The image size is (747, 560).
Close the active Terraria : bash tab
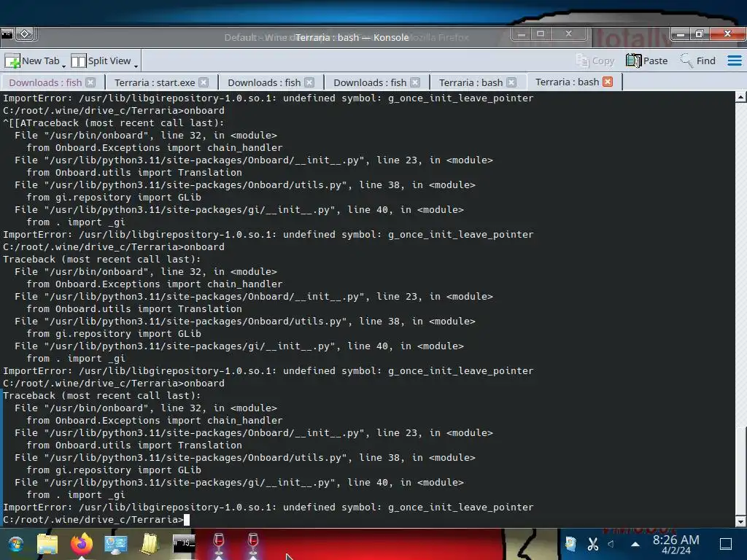click(608, 82)
